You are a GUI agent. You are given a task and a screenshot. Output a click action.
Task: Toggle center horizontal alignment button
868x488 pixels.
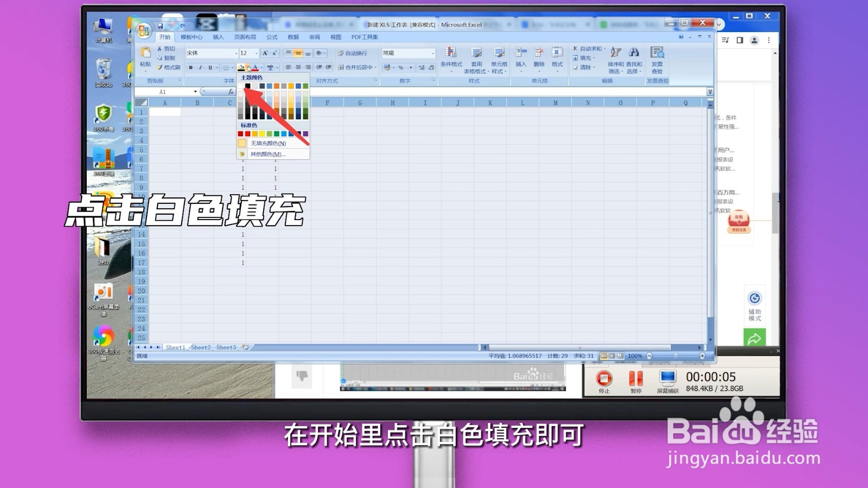pos(298,68)
